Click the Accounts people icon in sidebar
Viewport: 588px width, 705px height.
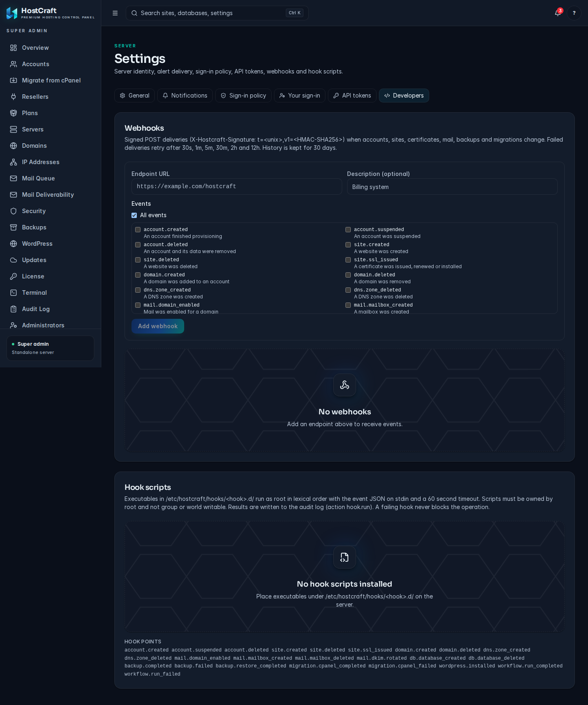tap(13, 64)
